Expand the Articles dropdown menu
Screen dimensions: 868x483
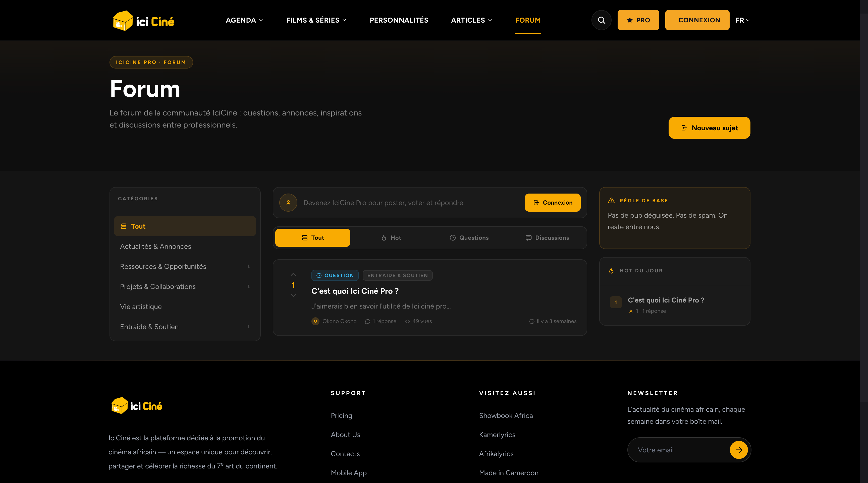471,20
